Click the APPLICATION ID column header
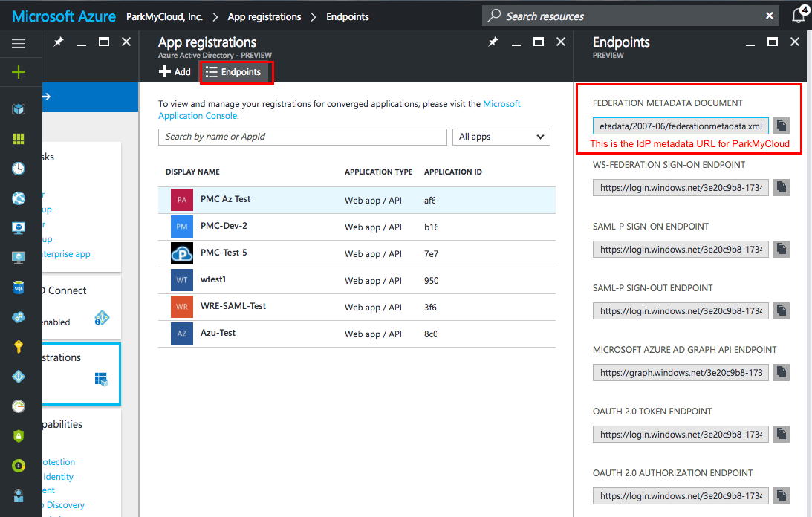 (x=453, y=172)
